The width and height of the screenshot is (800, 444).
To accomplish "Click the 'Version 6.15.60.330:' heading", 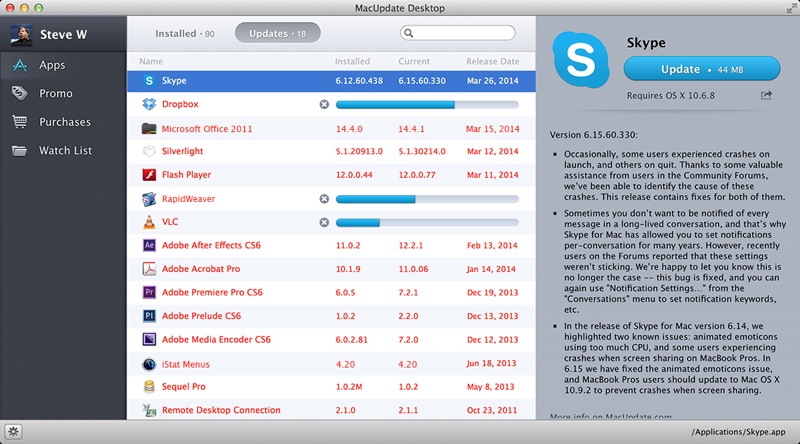I will coord(593,135).
